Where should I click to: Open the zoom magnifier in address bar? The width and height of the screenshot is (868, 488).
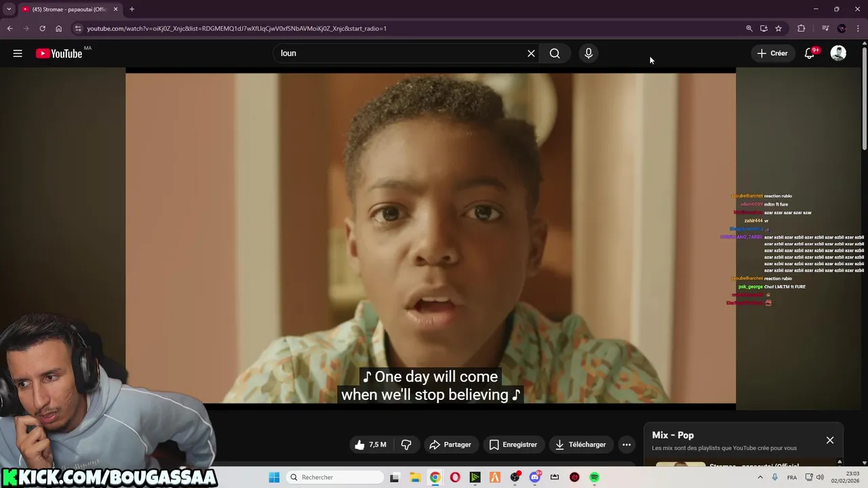point(749,28)
